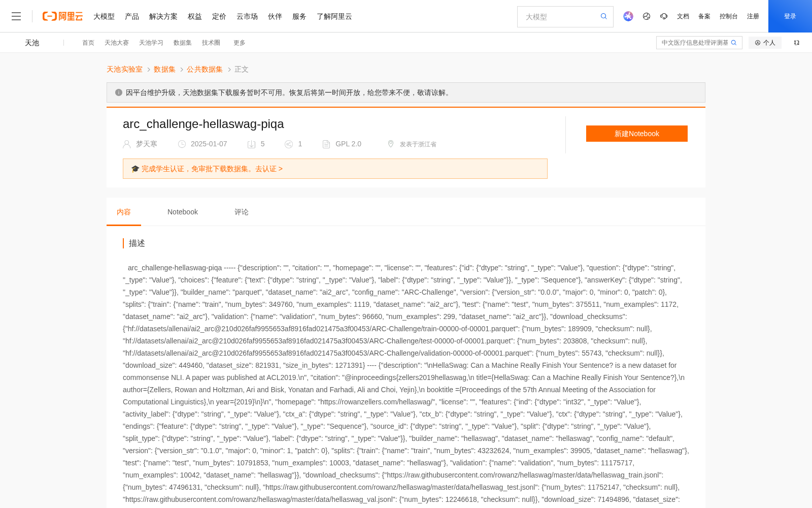This screenshot has width=812, height=508.
Task: Open the 文档 link
Action: [x=683, y=16]
